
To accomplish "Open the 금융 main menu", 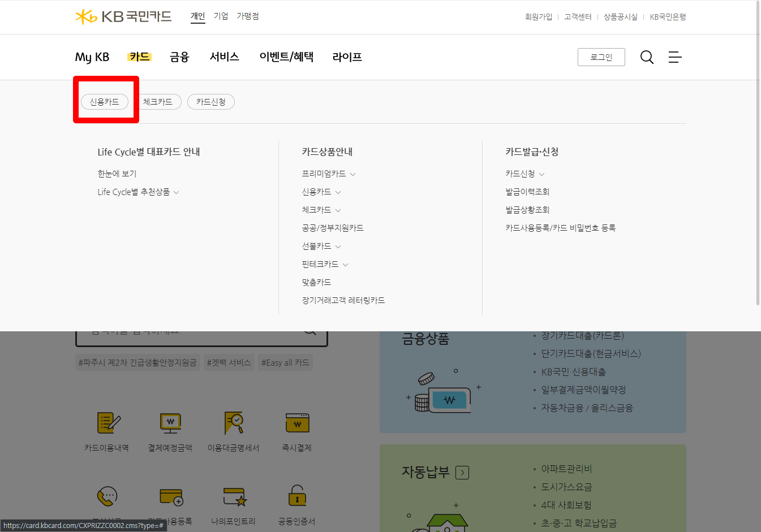I will pyautogui.click(x=179, y=57).
